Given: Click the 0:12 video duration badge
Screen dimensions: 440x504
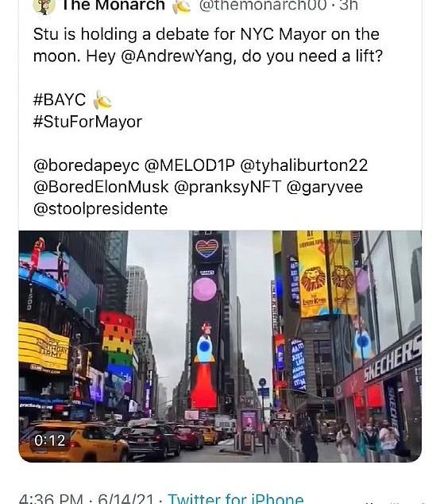Looking at the screenshot, I should pos(50,440).
